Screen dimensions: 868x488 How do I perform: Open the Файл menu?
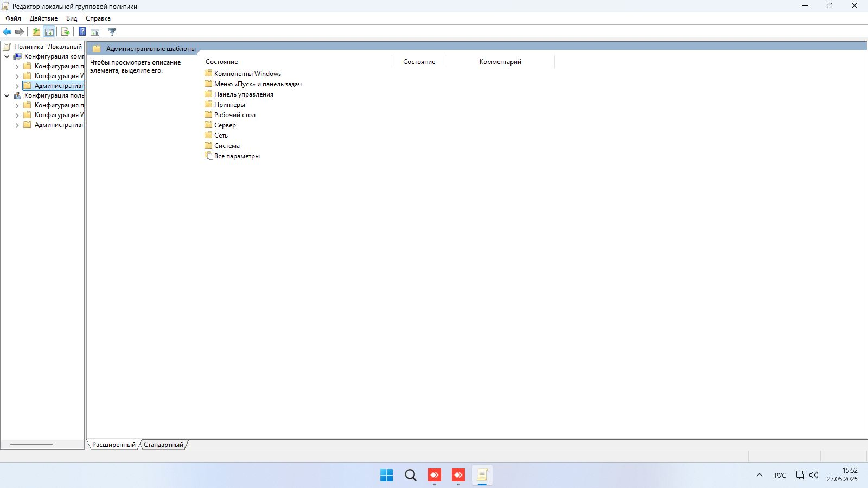coord(14,18)
